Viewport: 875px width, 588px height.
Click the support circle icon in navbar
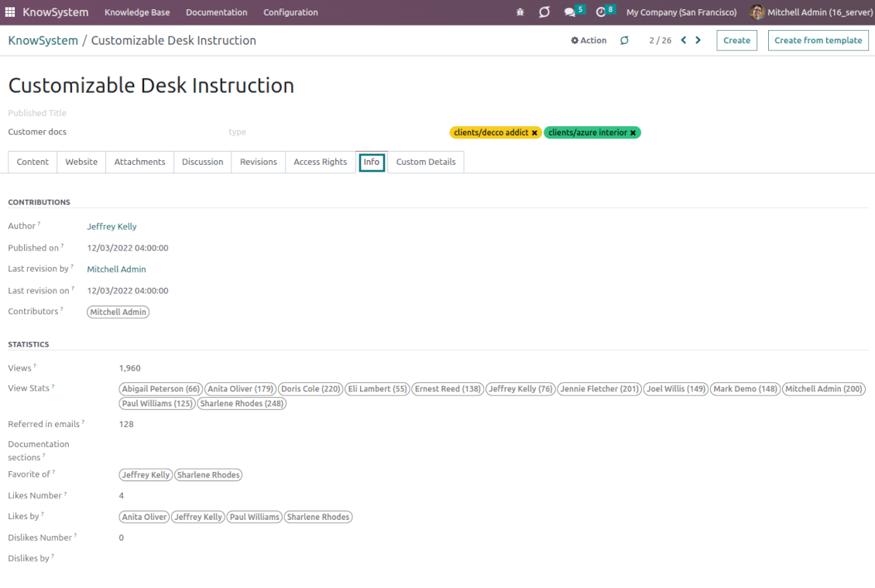point(544,12)
